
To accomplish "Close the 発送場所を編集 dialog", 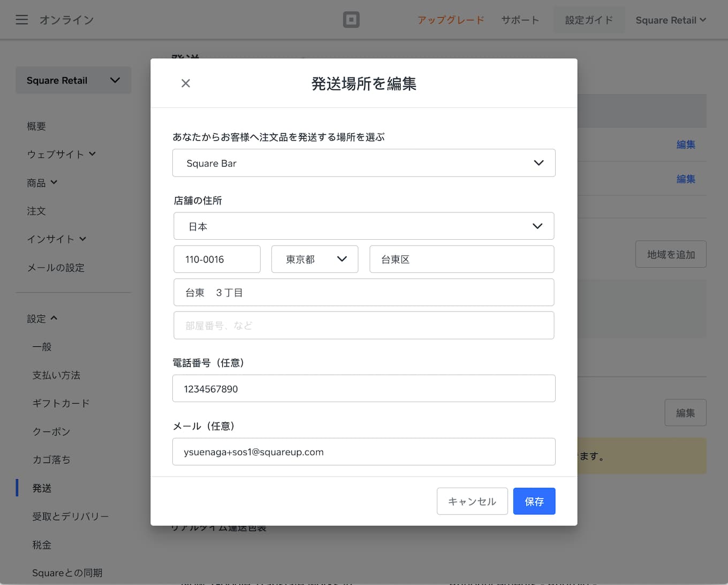I will [x=186, y=83].
